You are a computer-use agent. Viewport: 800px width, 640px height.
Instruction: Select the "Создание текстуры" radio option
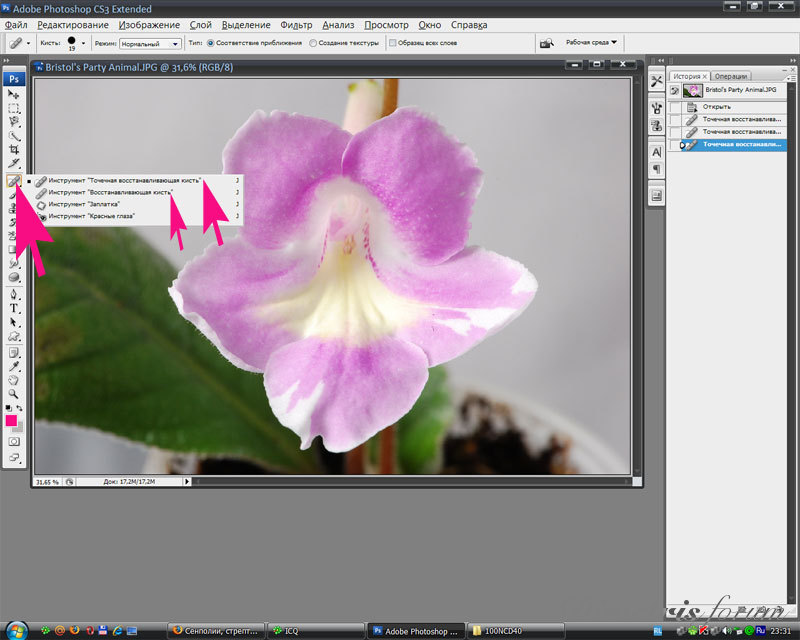pos(313,44)
